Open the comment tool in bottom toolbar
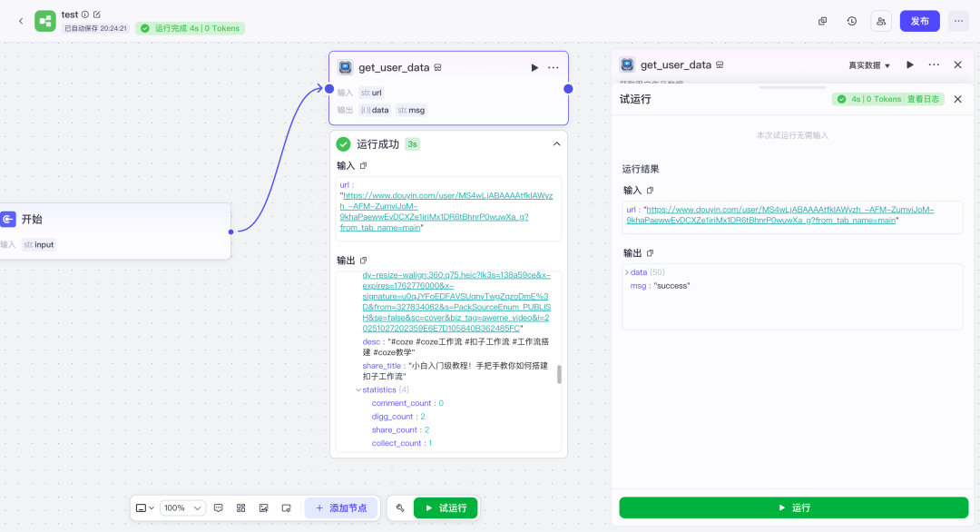The height and width of the screenshot is (532, 980). pyautogui.click(x=219, y=508)
